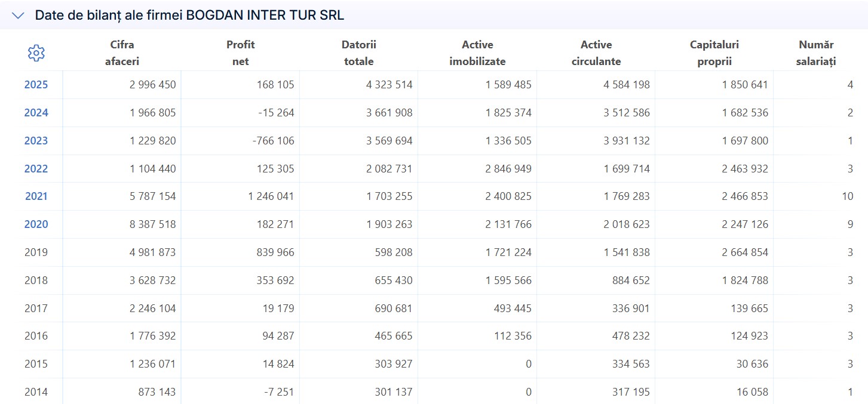Open the 2023 year link
868x404 pixels.
36,141
